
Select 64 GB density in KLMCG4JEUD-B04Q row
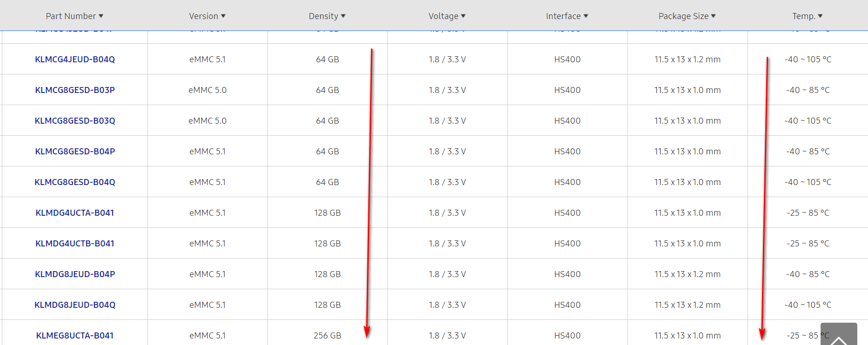coord(327,60)
